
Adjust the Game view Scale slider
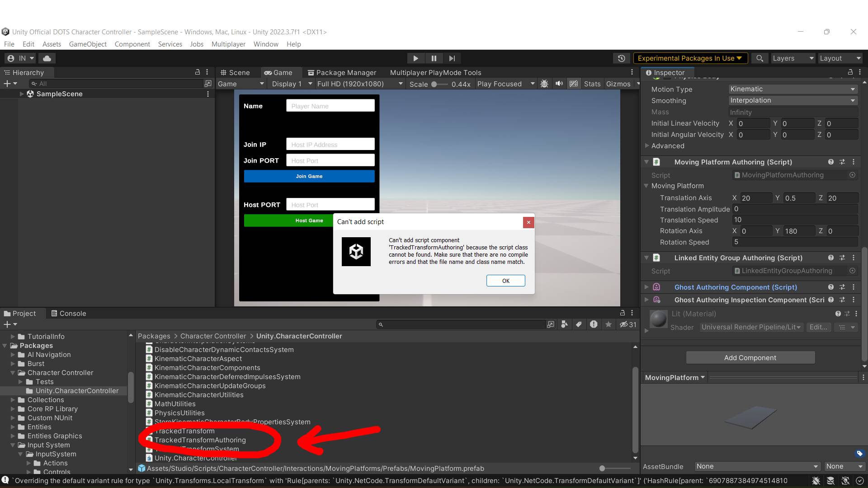[x=435, y=84]
